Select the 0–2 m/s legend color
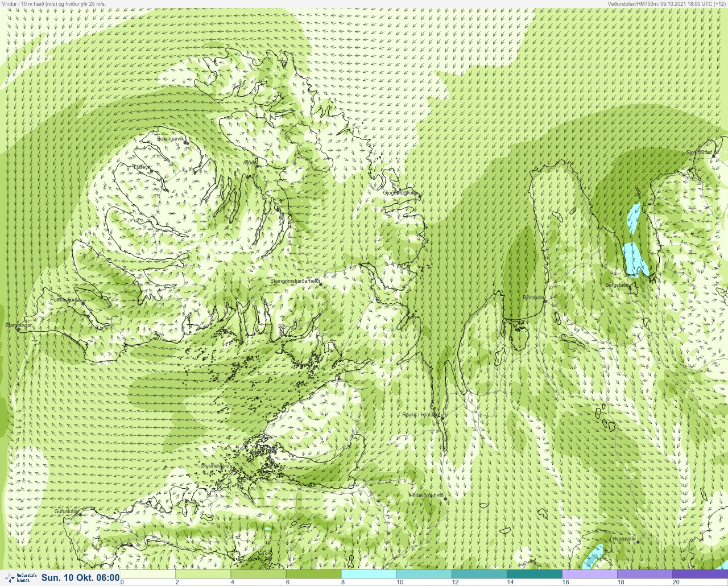The image size is (728, 586). click(x=147, y=574)
